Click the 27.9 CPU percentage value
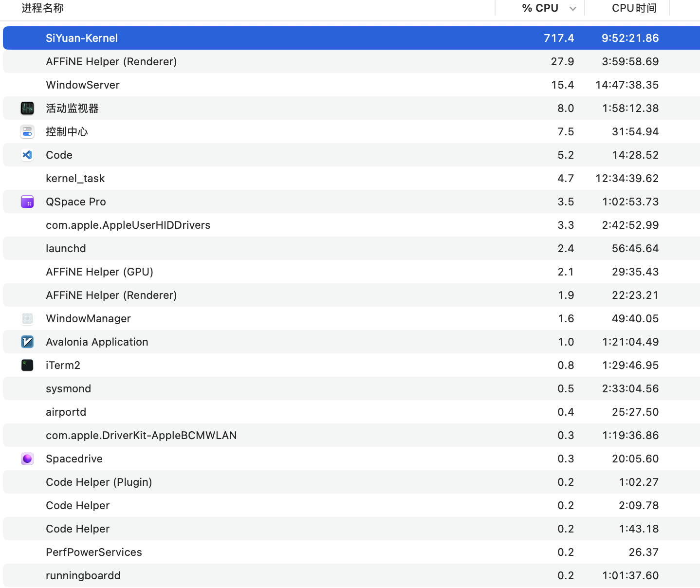 click(x=563, y=61)
